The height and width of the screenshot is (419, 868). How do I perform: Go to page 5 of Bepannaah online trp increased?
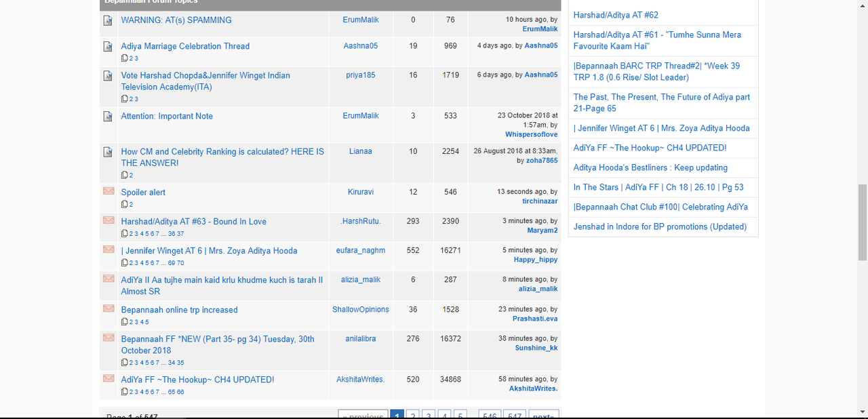pos(146,322)
